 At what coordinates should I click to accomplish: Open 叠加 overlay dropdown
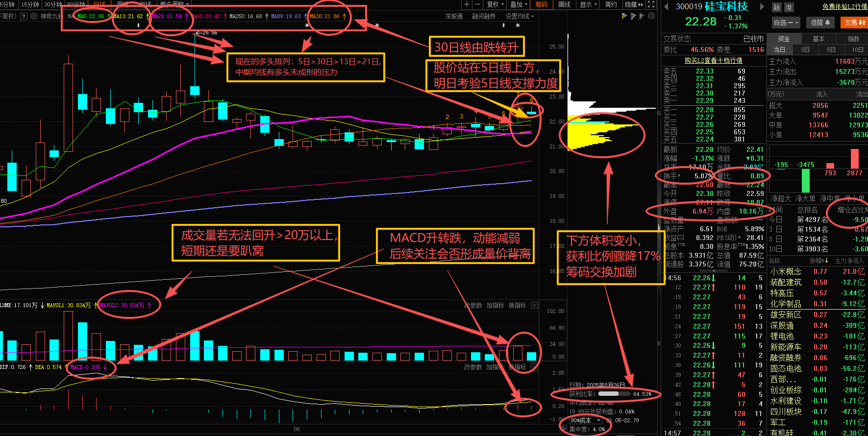pos(519,4)
